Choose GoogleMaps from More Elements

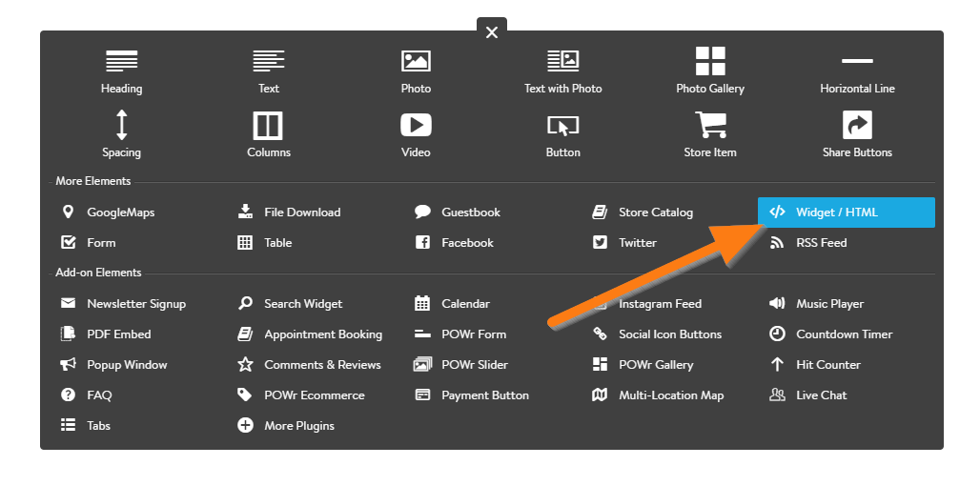pos(119,213)
